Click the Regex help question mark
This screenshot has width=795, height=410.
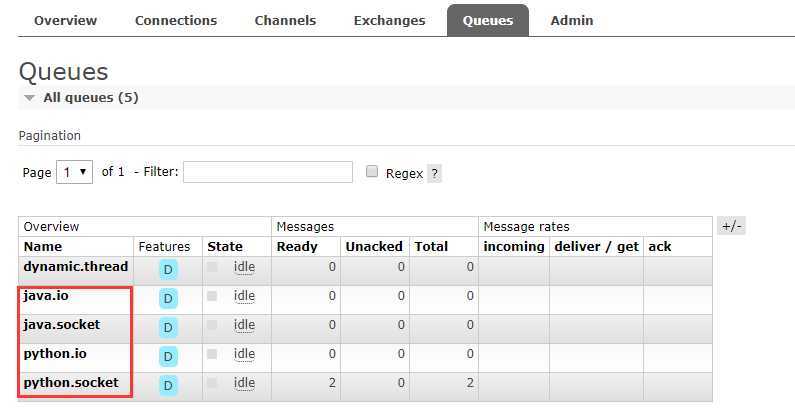pyautogui.click(x=434, y=173)
